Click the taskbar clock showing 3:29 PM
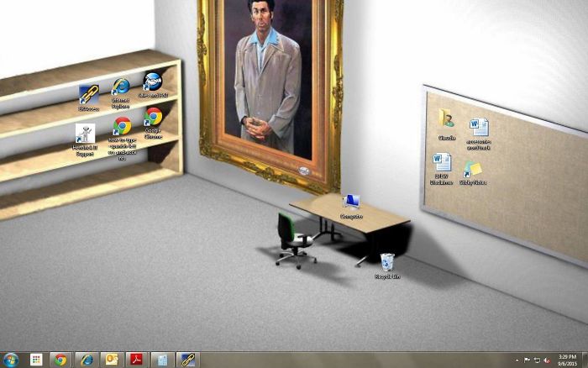588x368 pixels. point(568,360)
